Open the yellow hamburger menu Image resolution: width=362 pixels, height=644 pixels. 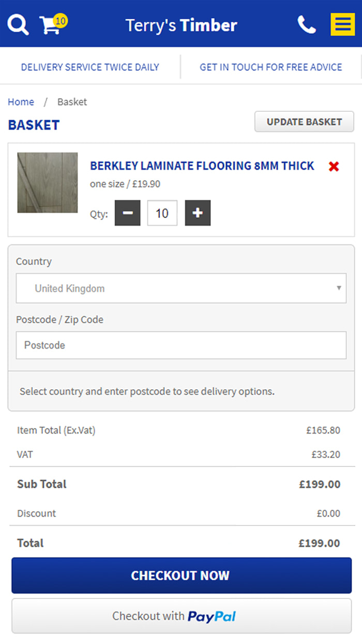pyautogui.click(x=342, y=24)
